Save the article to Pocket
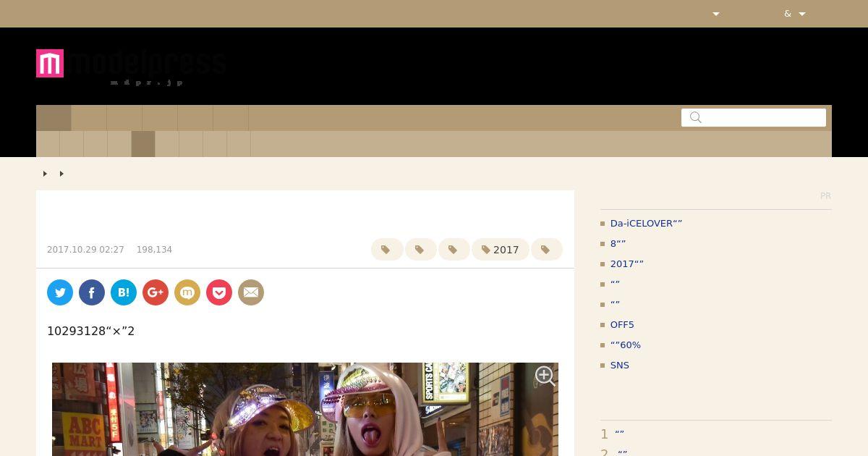Screen dimensions: 868x456 coord(219,292)
